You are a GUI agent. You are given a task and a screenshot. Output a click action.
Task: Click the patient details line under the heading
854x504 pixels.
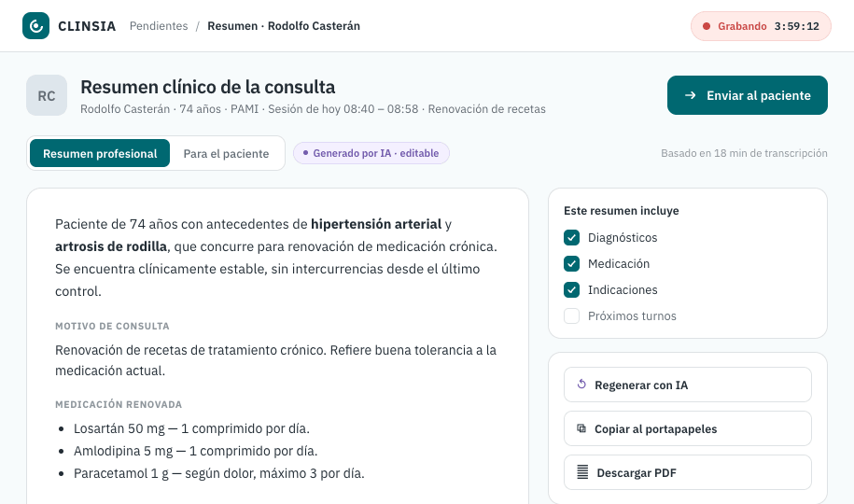tap(314, 109)
